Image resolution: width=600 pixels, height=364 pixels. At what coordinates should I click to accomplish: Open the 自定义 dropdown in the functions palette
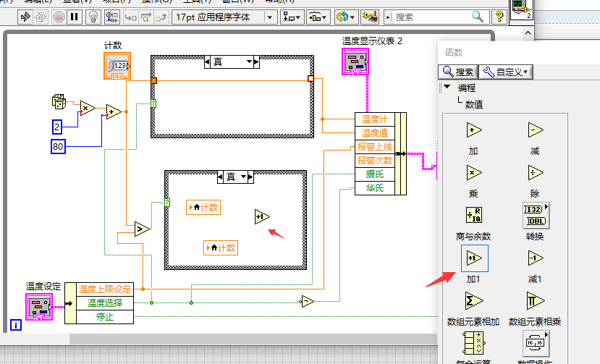tap(506, 72)
